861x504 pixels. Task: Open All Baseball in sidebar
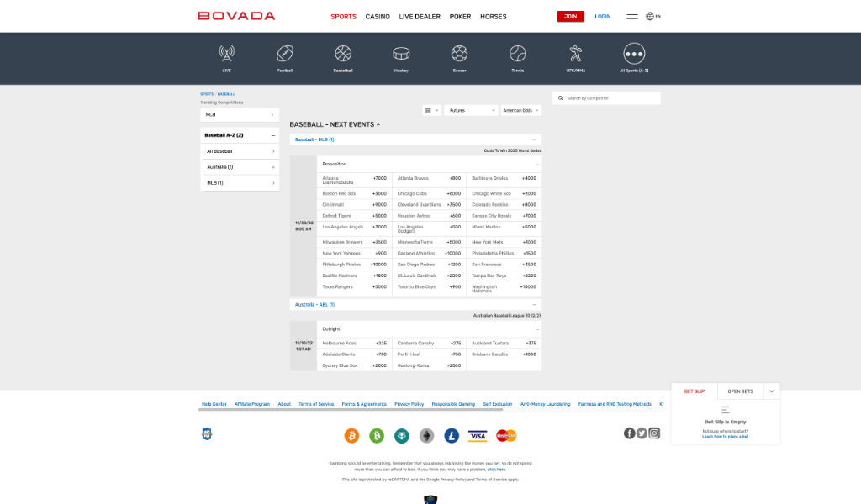click(x=240, y=151)
